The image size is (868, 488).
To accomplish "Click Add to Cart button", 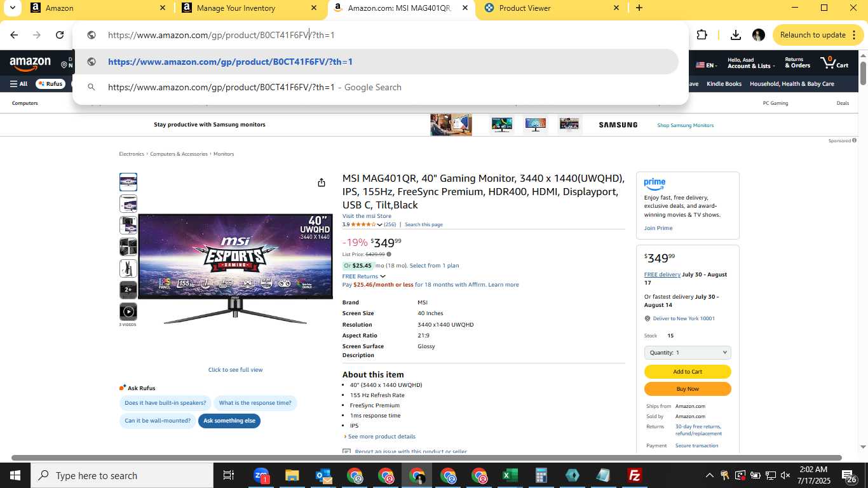I will coord(688,372).
